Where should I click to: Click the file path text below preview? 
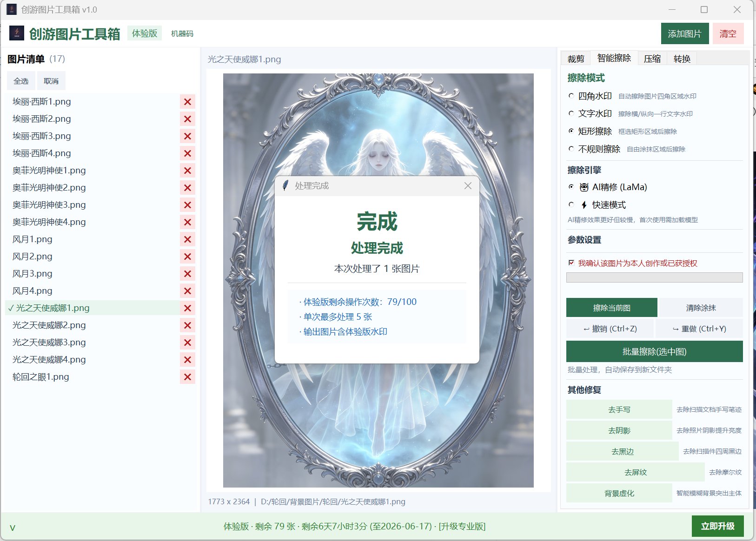pyautogui.click(x=333, y=501)
